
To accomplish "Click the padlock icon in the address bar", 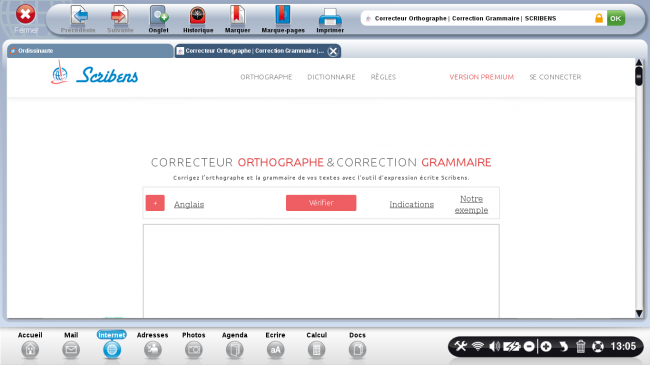I will click(x=599, y=18).
